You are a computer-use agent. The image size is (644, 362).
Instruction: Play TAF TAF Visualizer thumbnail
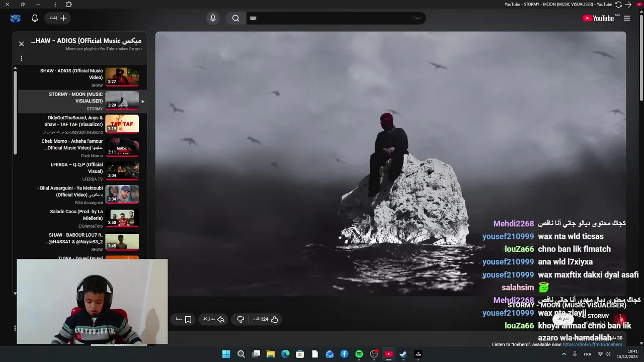pyautogui.click(x=122, y=124)
